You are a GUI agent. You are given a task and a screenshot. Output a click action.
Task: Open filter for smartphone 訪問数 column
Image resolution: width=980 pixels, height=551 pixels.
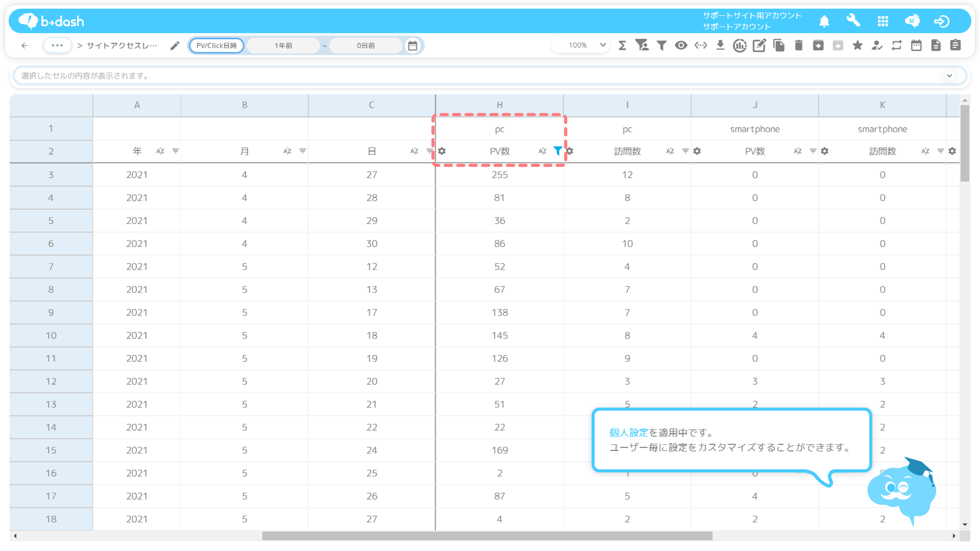click(x=941, y=151)
